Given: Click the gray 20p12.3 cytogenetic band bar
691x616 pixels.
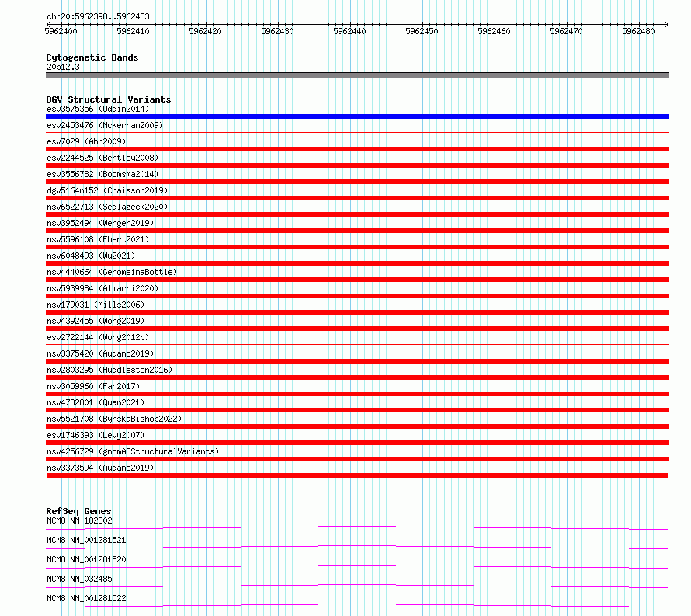Looking at the screenshot, I should point(357,75).
